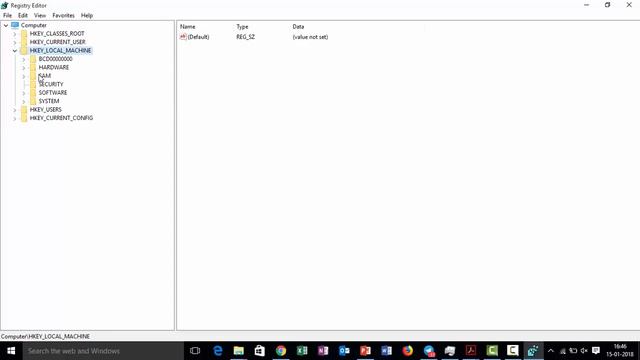Open the File menu
Image resolution: width=640 pixels, height=360 pixels.
7,16
